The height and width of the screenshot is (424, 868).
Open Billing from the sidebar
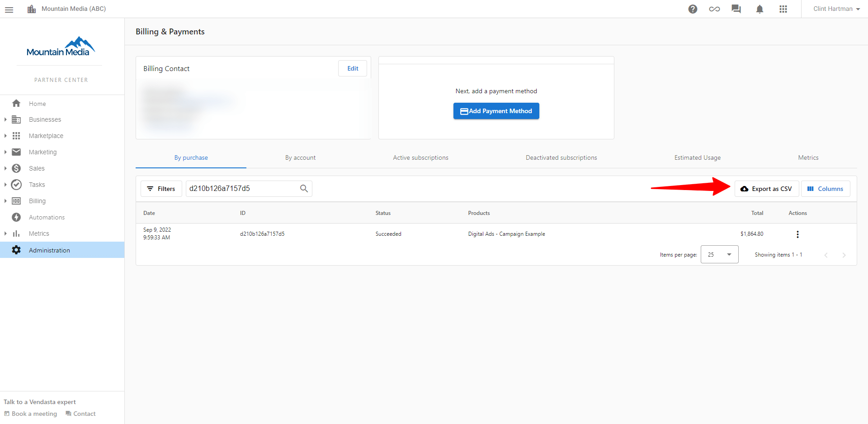pyautogui.click(x=37, y=201)
